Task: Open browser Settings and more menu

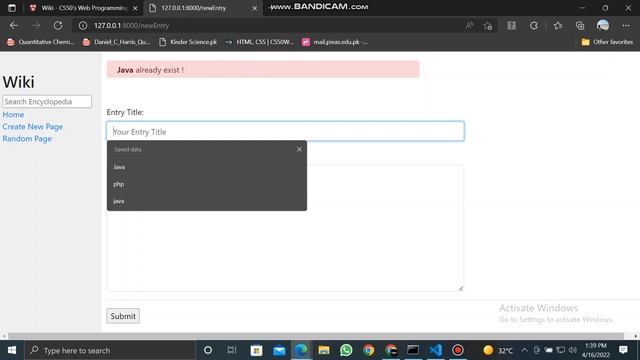Action: click(626, 25)
